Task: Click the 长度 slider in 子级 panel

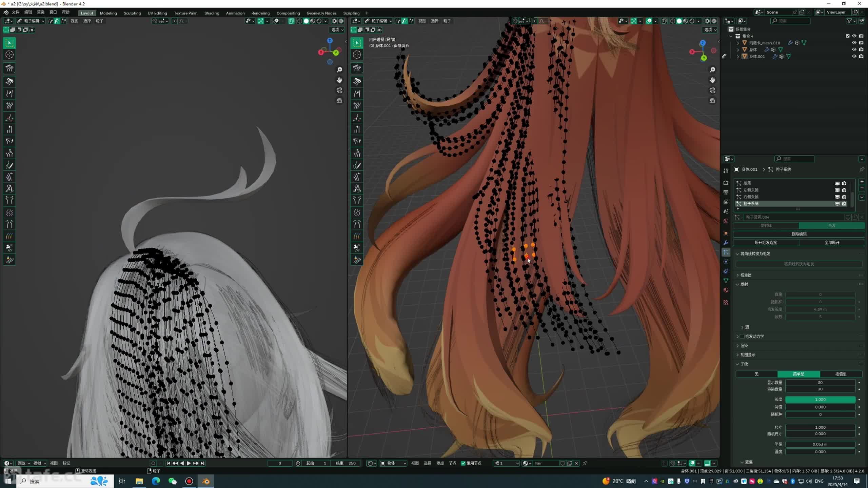Action: pos(820,400)
